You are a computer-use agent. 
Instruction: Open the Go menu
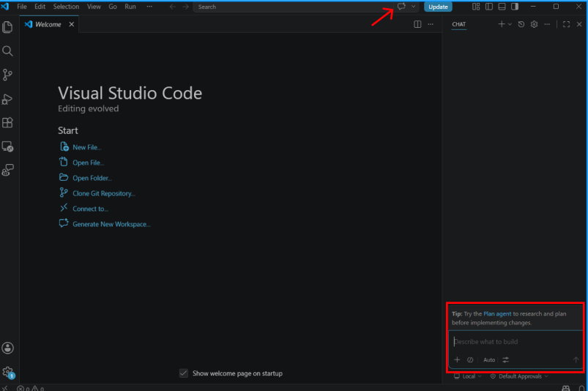(x=113, y=7)
